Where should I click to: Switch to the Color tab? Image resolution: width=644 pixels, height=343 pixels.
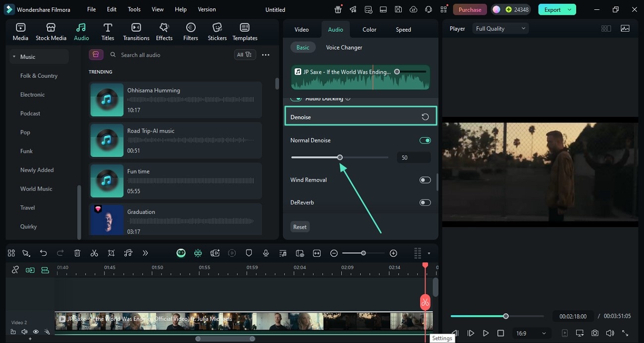[370, 29]
